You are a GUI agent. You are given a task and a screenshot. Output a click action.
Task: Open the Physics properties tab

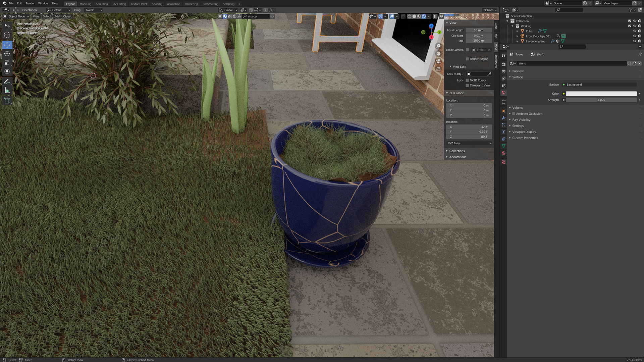503,132
